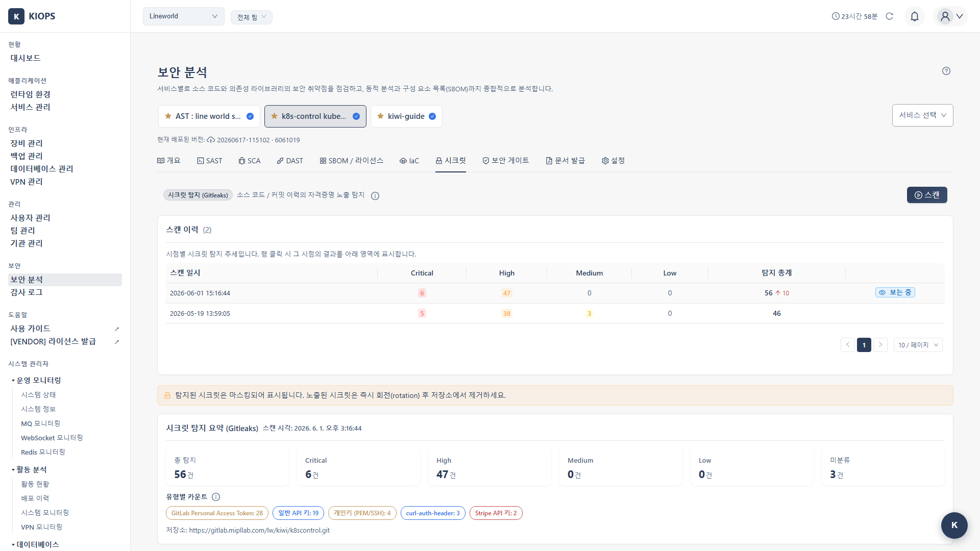Switch to the 보안 게이트 tab
The height and width of the screenshot is (551, 980).
[506, 161]
